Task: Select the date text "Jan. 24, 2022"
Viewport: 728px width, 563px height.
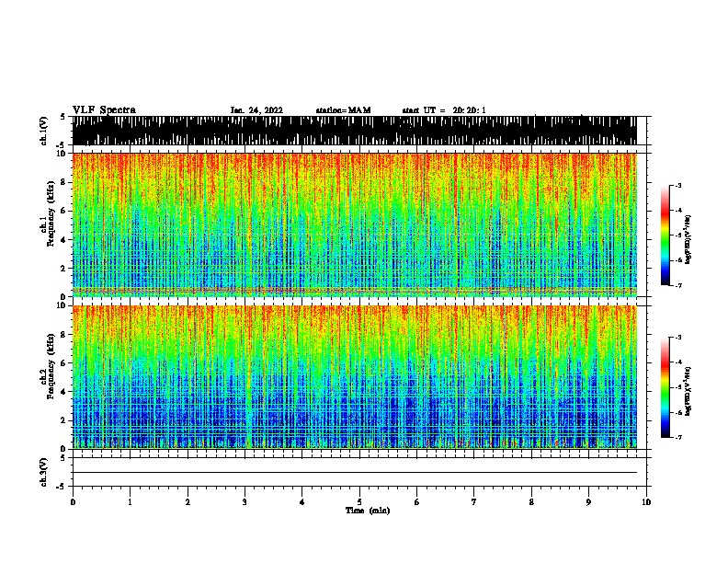Action: [256, 110]
